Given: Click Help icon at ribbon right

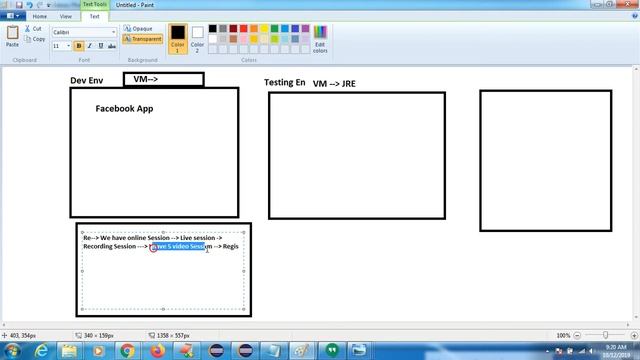Looking at the screenshot, I should 635,16.
